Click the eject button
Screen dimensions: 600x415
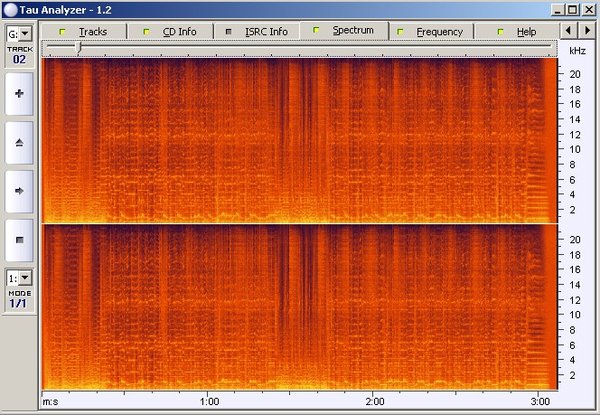pyautogui.click(x=19, y=143)
